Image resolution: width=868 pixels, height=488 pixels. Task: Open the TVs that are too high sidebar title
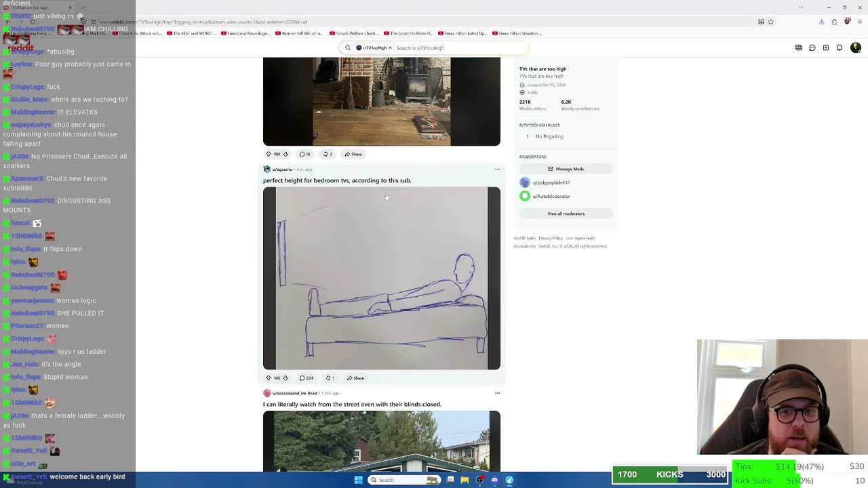542,68
